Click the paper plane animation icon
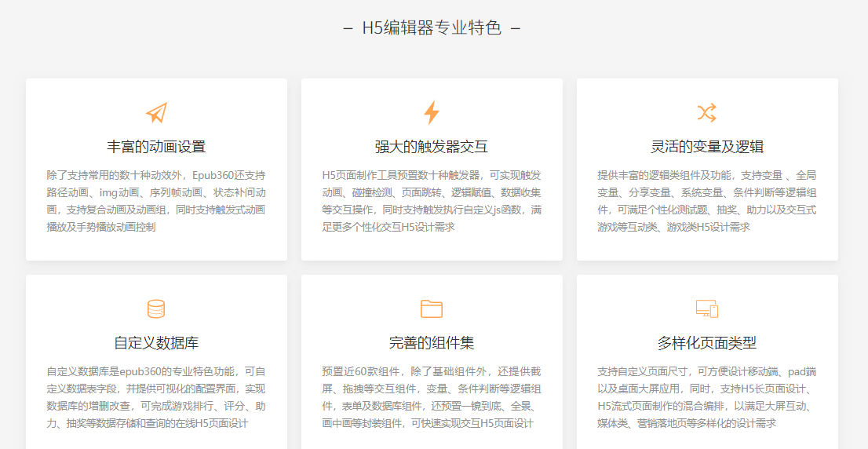 click(156, 113)
